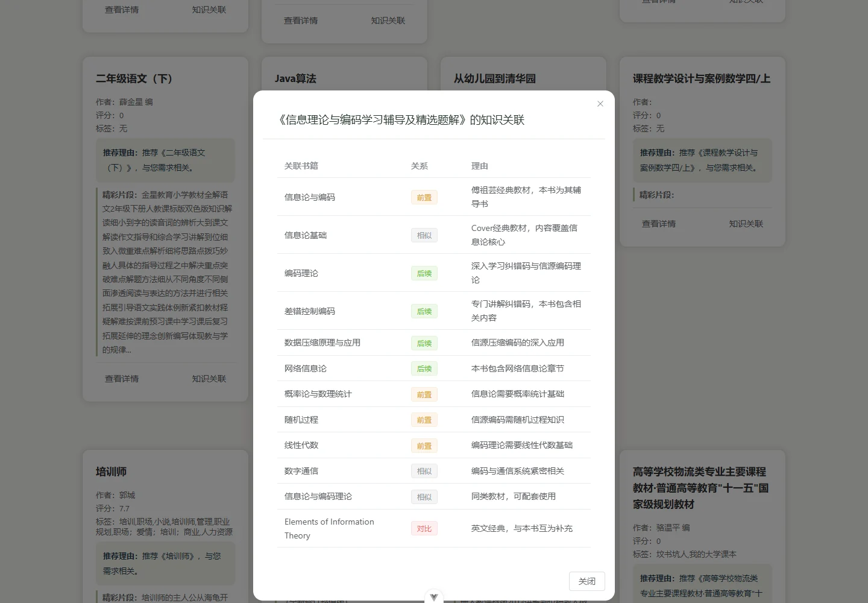The image size is (868, 603).
Task: Select 信息论与编码理论 row
Action: click(x=434, y=496)
